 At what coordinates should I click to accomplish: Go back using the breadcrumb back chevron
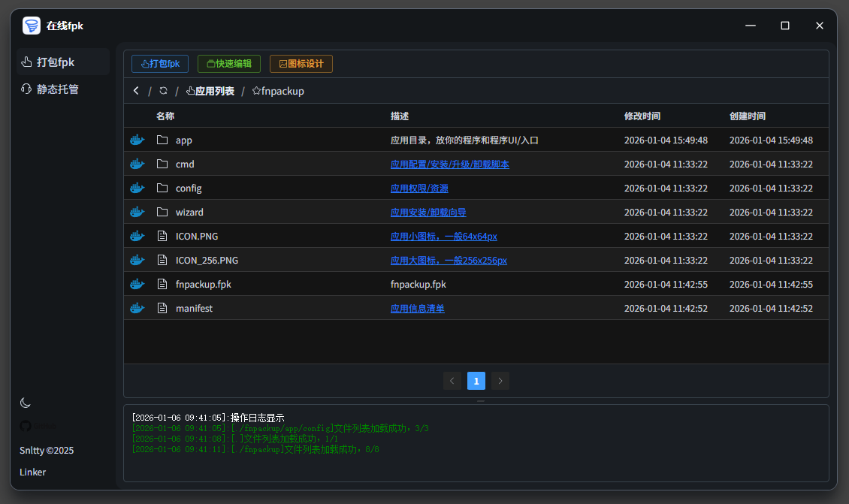point(136,90)
